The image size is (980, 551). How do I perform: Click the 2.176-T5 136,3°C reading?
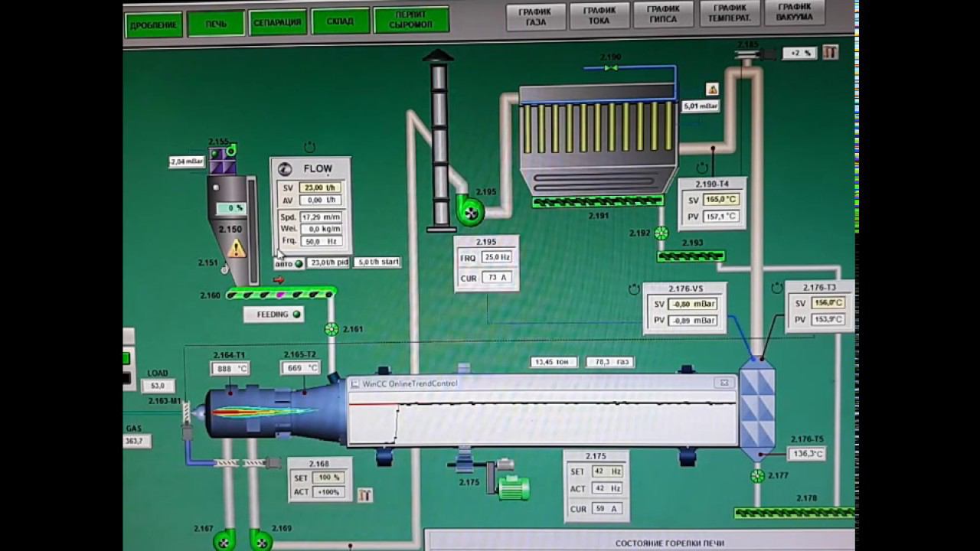pyautogui.click(x=807, y=454)
